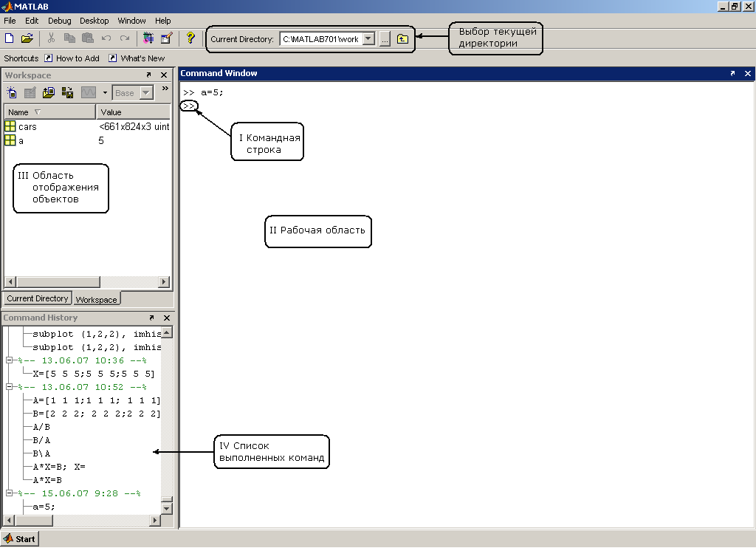Select the A*X=B; X= history entry

click(x=59, y=467)
